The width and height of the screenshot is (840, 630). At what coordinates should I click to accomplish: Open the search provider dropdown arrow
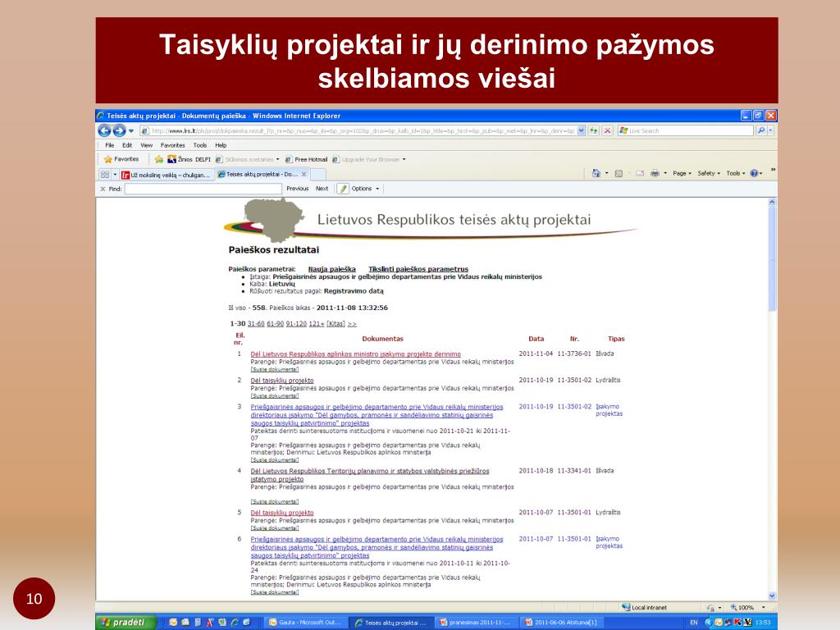point(771,130)
